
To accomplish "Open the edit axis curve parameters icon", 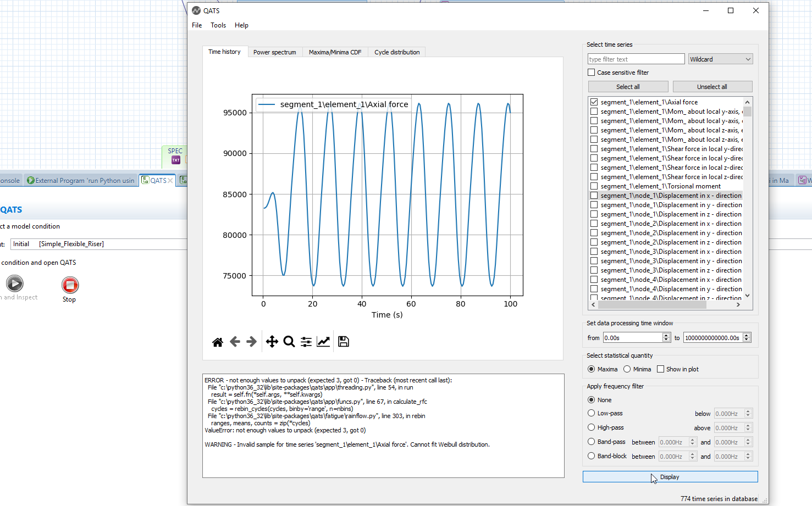I will (323, 342).
